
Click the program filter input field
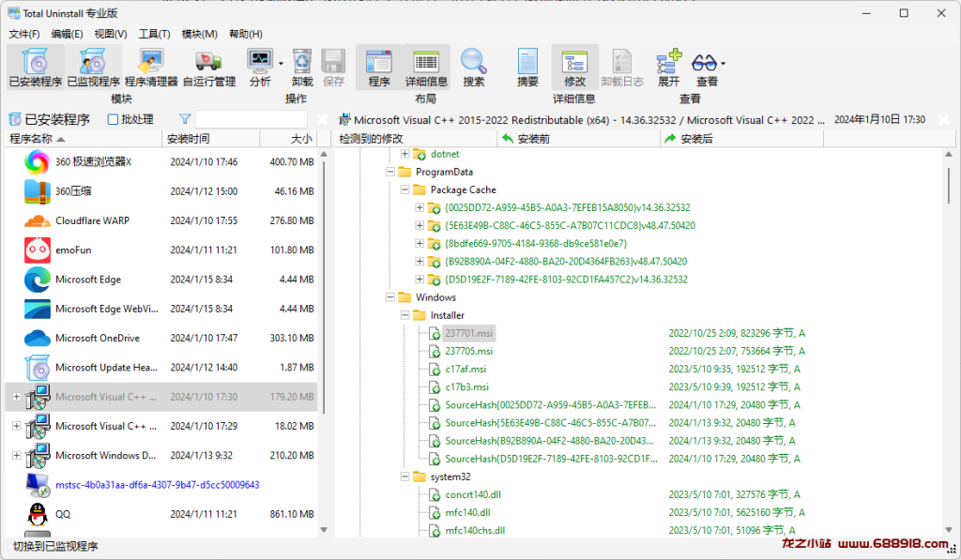[x=252, y=119]
